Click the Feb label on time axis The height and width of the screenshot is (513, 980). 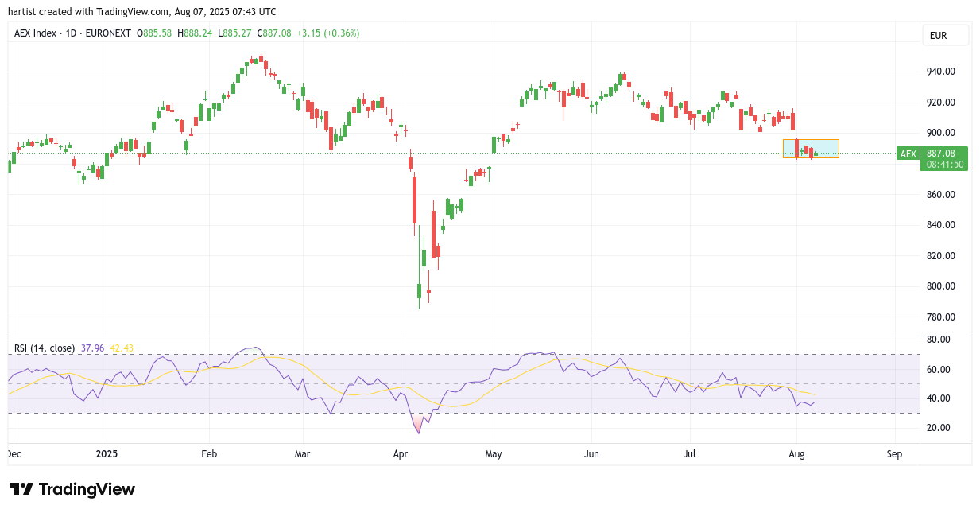click(x=209, y=454)
